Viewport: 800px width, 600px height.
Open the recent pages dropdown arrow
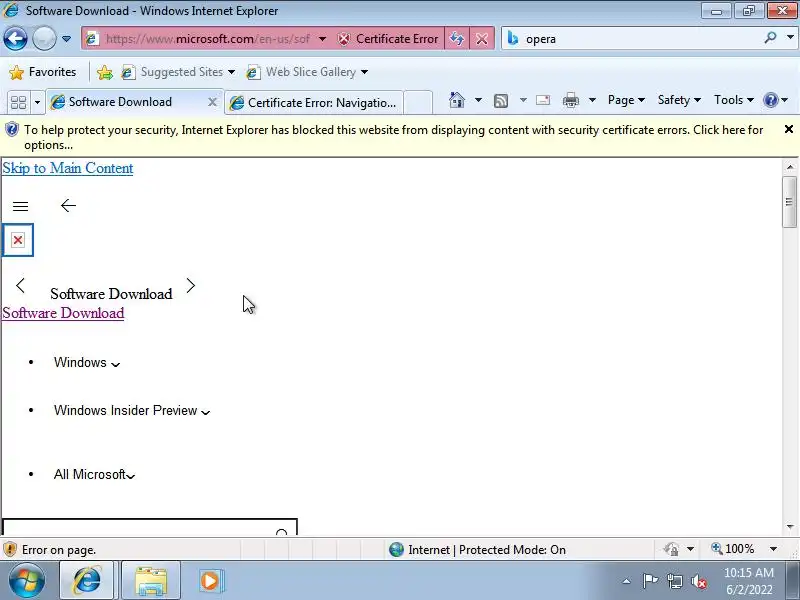coord(66,39)
